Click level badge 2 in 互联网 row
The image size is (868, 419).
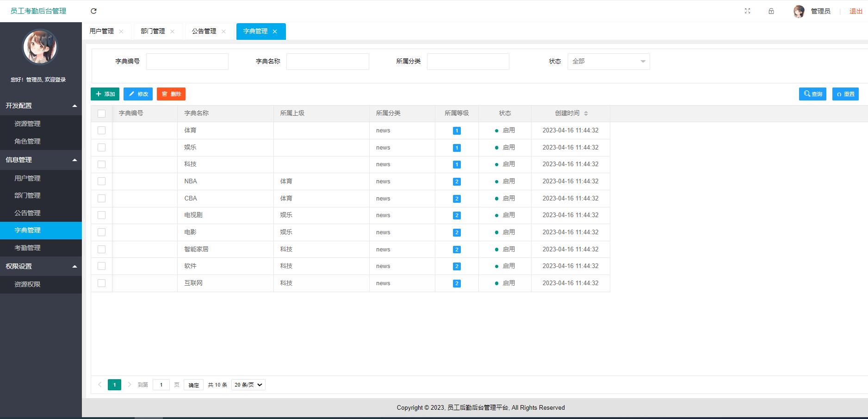pyautogui.click(x=457, y=283)
